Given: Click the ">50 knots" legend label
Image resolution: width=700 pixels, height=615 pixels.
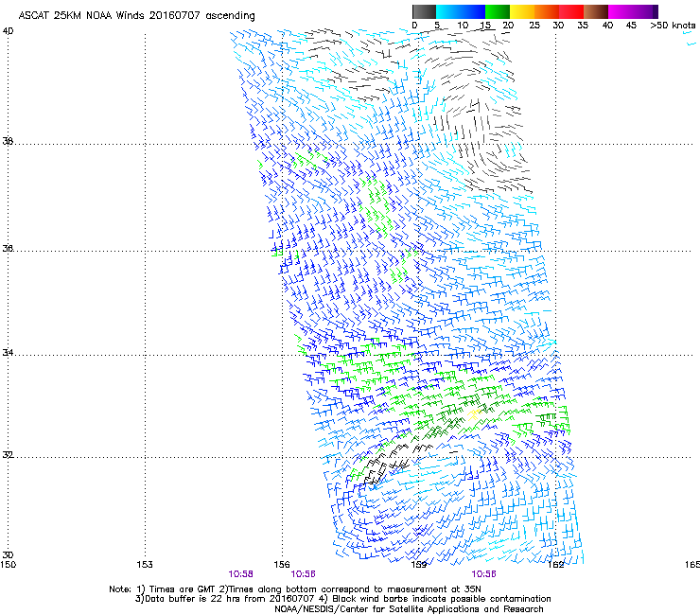Looking at the screenshot, I should click(x=673, y=26).
